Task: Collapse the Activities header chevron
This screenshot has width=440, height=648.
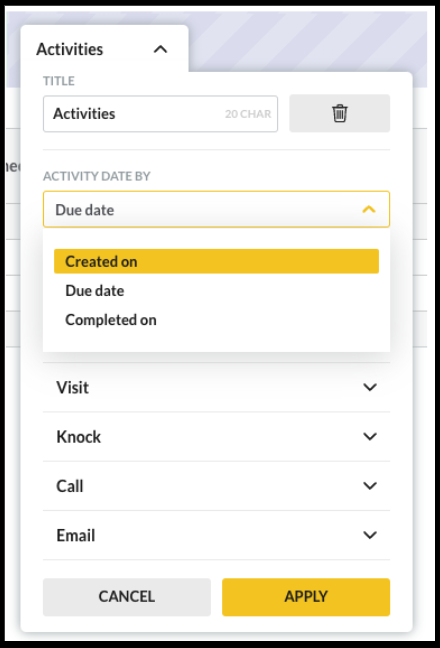Action: pos(160,50)
